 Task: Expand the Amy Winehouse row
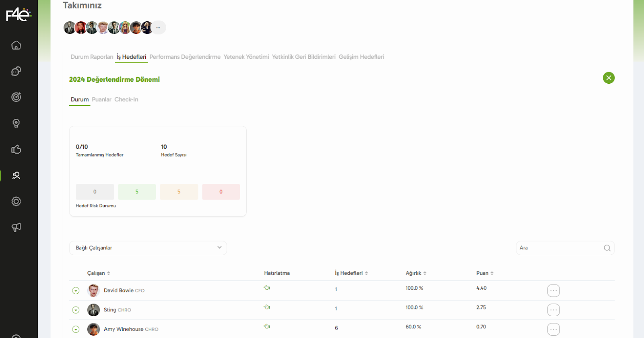(76, 329)
